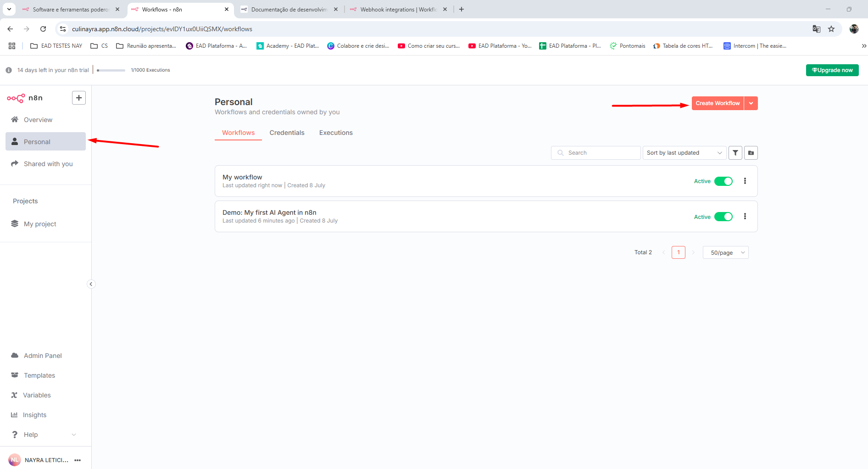Switch to the Workflows tab
868x469 pixels.
pos(238,133)
